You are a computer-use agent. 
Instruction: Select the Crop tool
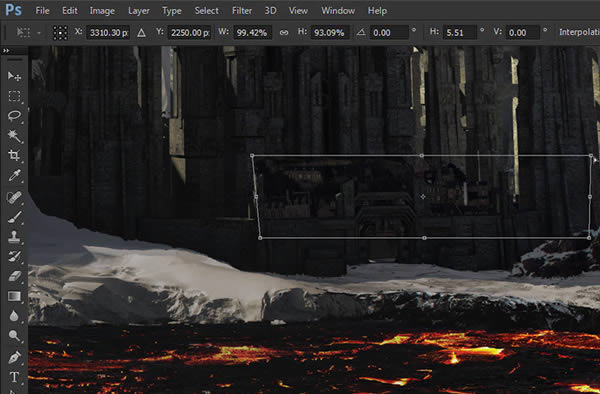point(15,155)
